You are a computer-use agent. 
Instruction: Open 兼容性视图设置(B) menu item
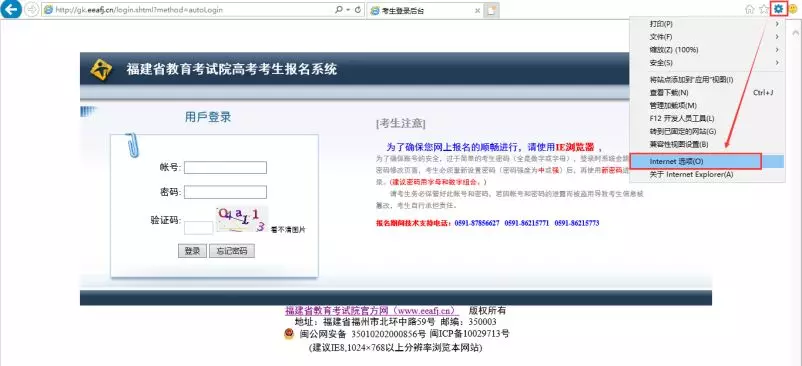point(706,144)
